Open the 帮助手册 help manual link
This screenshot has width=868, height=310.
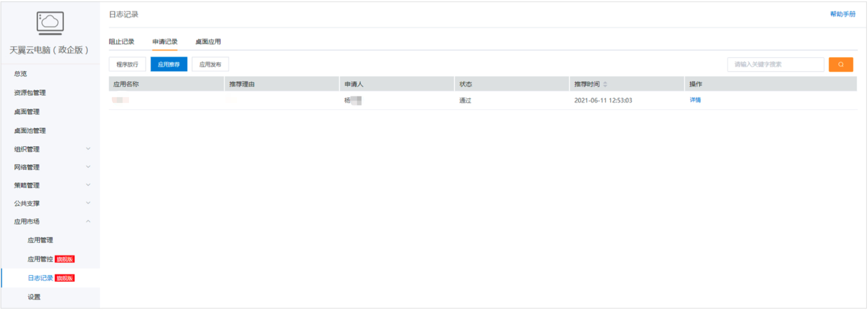[x=843, y=14]
